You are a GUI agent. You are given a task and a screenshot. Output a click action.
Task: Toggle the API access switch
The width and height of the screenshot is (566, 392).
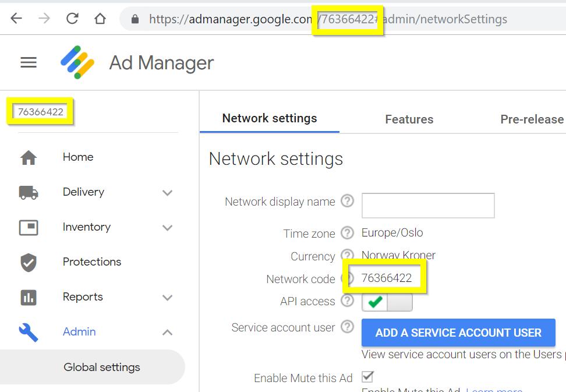pyautogui.click(x=387, y=302)
